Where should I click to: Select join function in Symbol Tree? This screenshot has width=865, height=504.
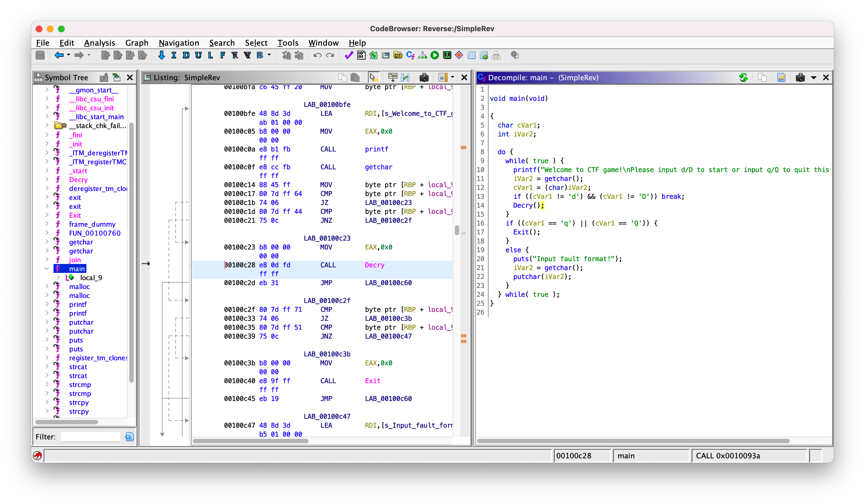[x=75, y=260]
